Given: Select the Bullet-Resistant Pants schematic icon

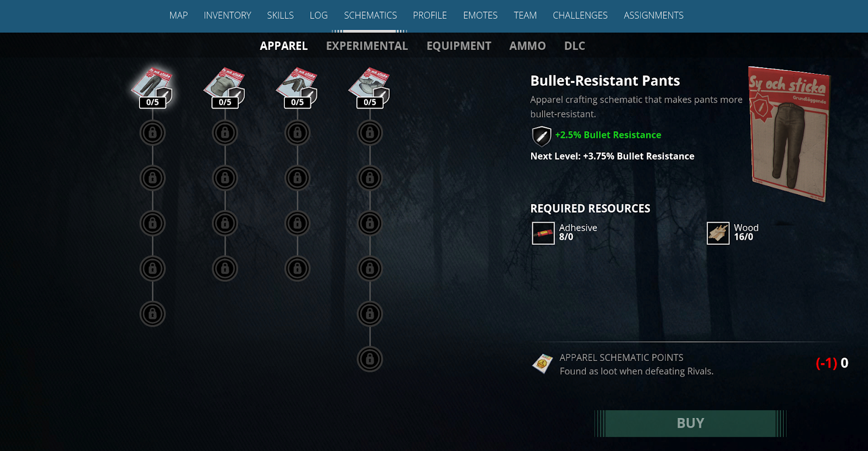Looking at the screenshot, I should point(152,87).
